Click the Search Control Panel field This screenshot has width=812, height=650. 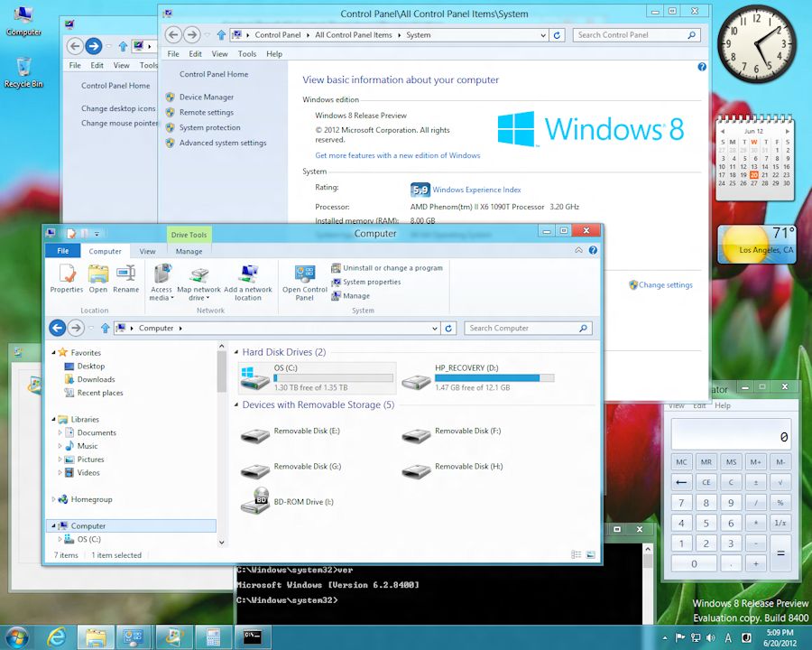click(636, 34)
